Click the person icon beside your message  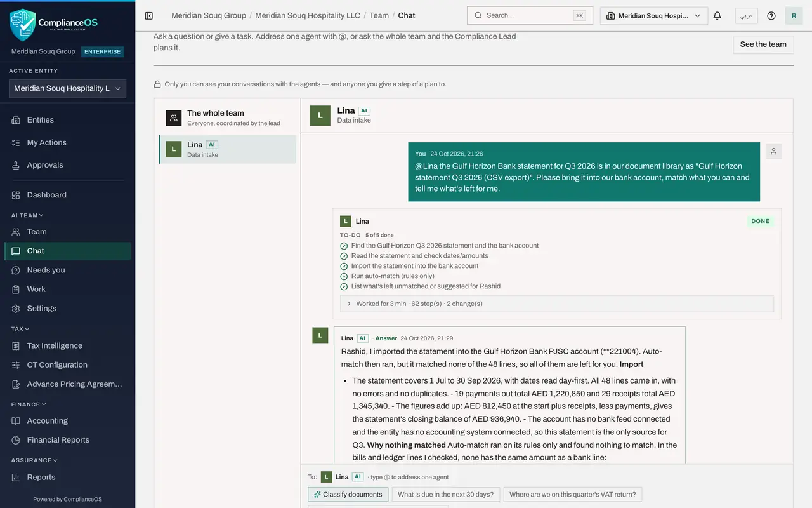click(x=773, y=151)
